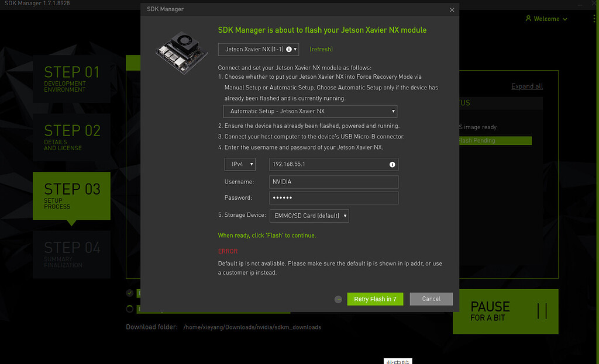Click the (refresh) link
The image size is (599, 364).
coord(321,49)
